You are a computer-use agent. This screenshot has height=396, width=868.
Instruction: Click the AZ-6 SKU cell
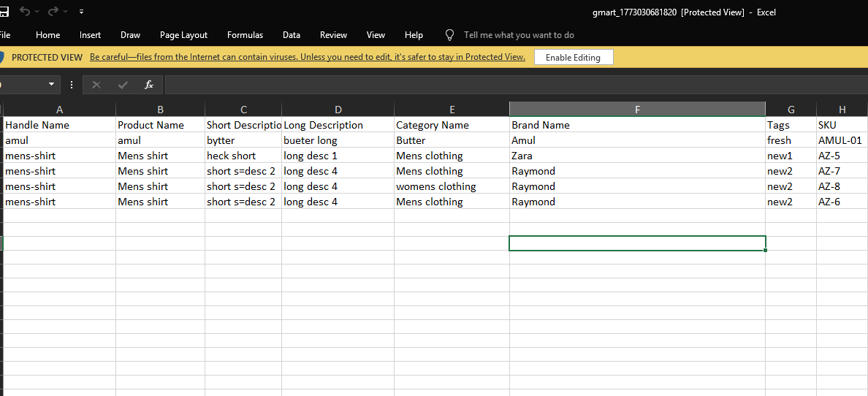842,202
